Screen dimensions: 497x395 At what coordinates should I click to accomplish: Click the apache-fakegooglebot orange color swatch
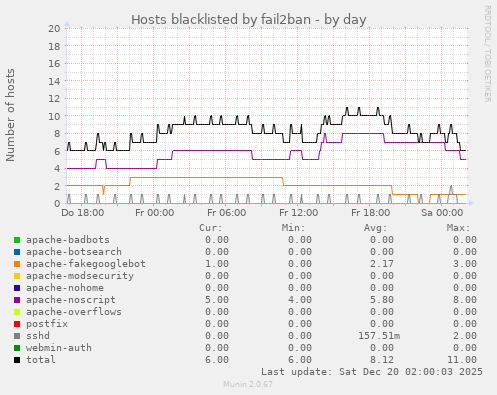[17, 264]
